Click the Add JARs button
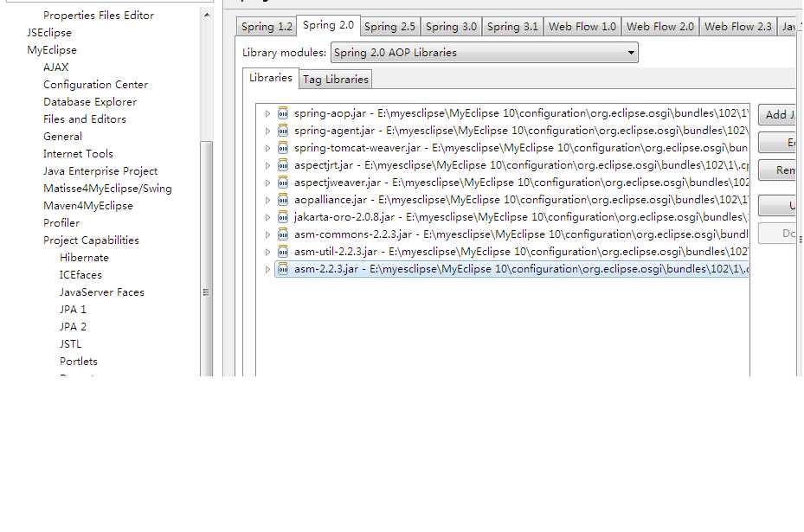This screenshot has height=532, width=804. (777, 115)
